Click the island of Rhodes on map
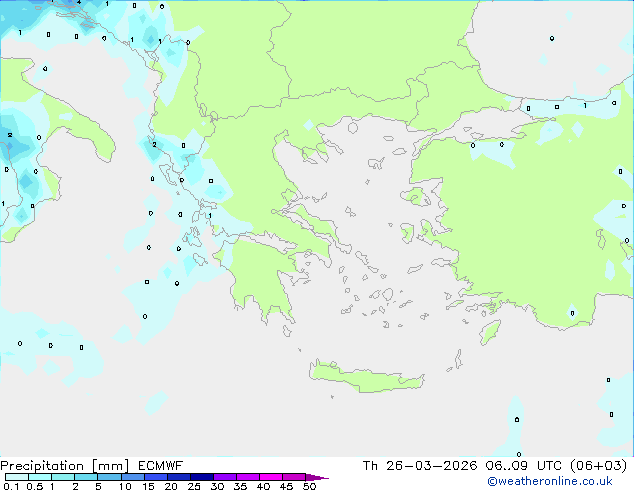This screenshot has height=490, width=634. pos(490,332)
